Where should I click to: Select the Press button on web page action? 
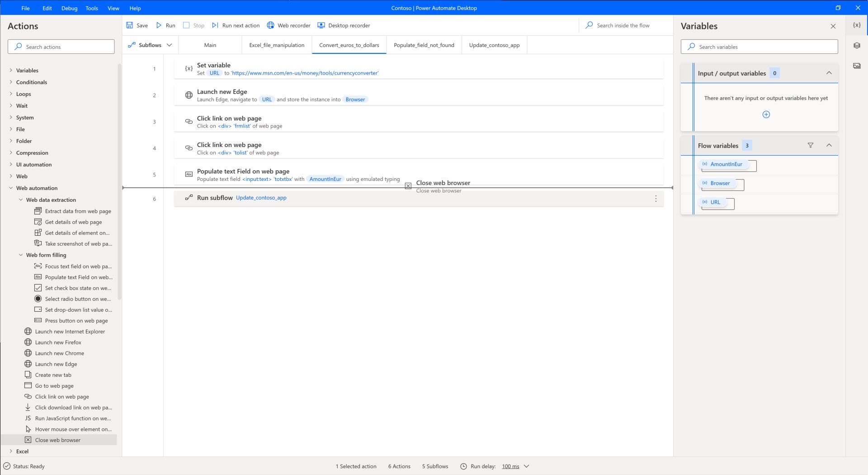[x=75, y=320]
